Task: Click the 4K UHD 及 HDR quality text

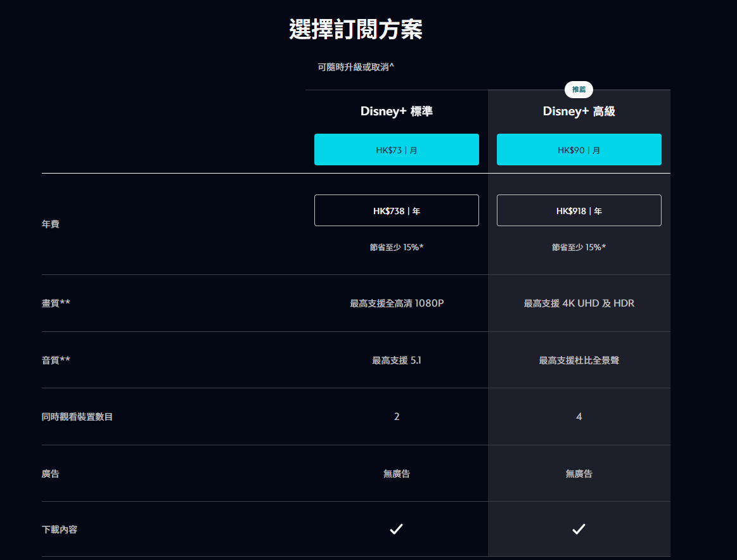Action: click(x=579, y=303)
